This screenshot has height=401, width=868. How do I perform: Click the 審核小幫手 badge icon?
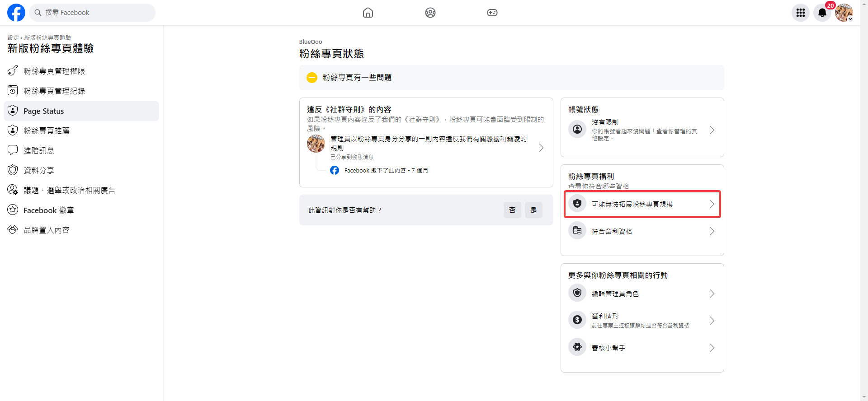pos(577,347)
